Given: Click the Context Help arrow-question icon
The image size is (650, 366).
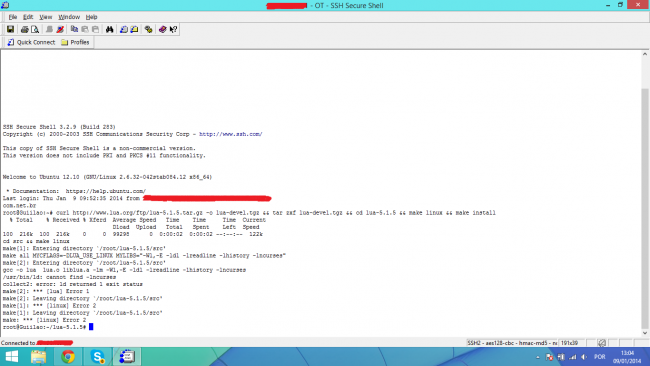Looking at the screenshot, I should tap(173, 29).
